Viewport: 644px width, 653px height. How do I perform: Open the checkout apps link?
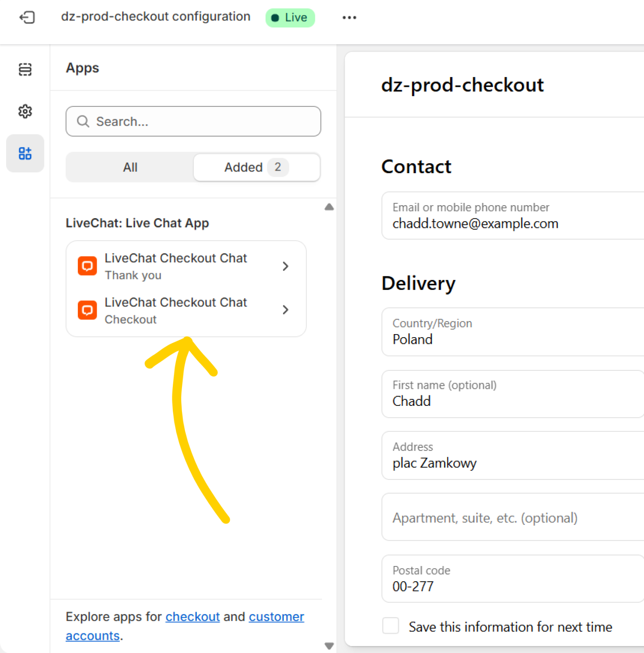[x=192, y=617]
